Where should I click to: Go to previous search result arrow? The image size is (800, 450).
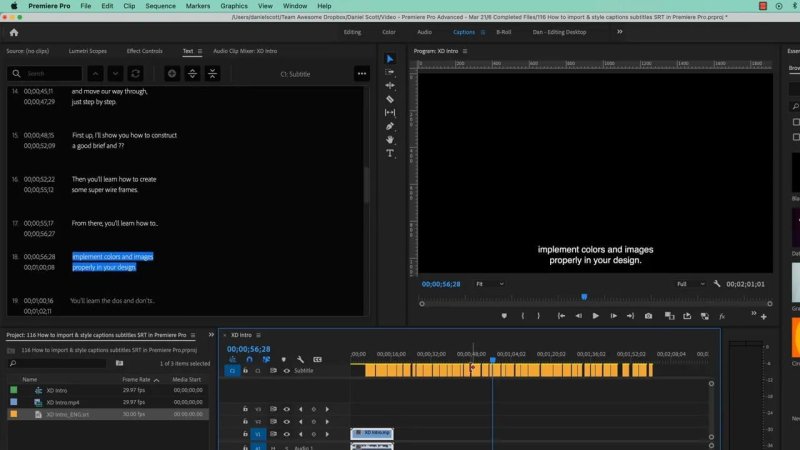(95, 73)
